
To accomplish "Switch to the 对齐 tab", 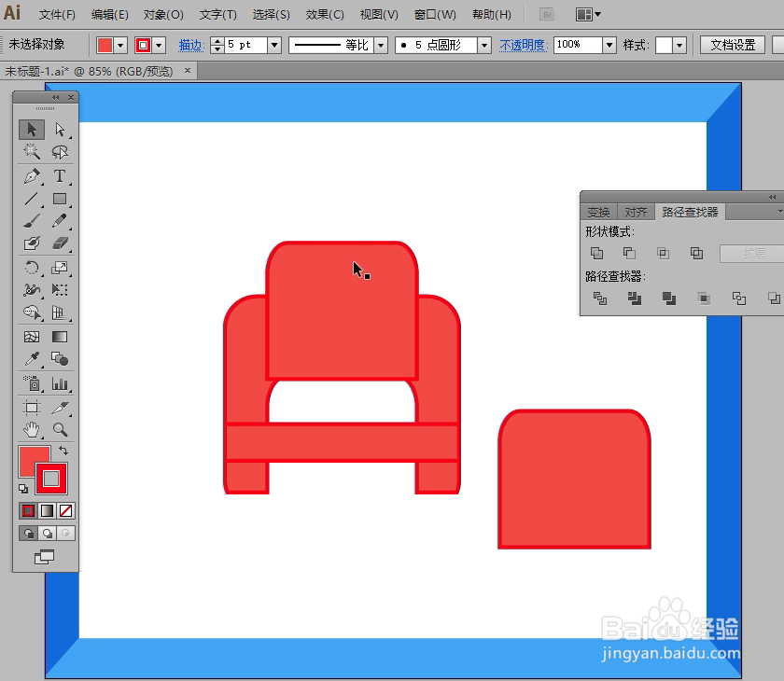I will point(636,213).
